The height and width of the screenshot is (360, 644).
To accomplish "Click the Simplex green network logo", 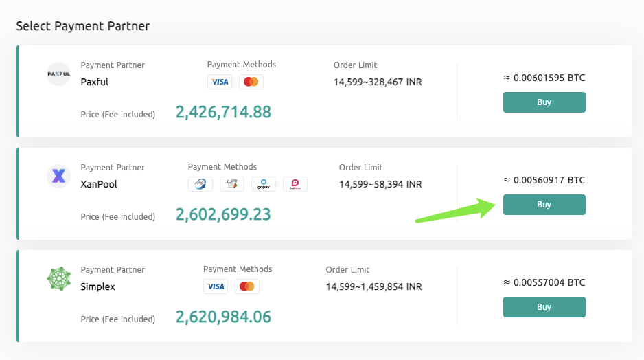I will [x=58, y=279].
